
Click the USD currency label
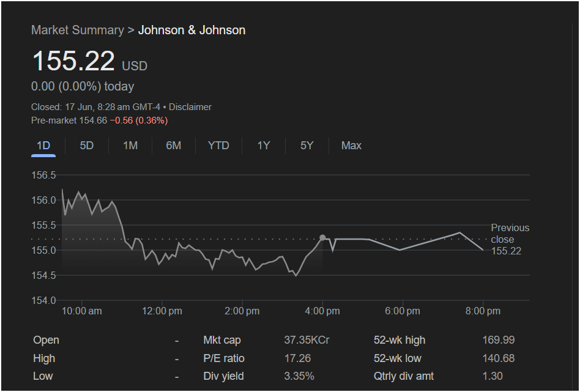tap(135, 66)
